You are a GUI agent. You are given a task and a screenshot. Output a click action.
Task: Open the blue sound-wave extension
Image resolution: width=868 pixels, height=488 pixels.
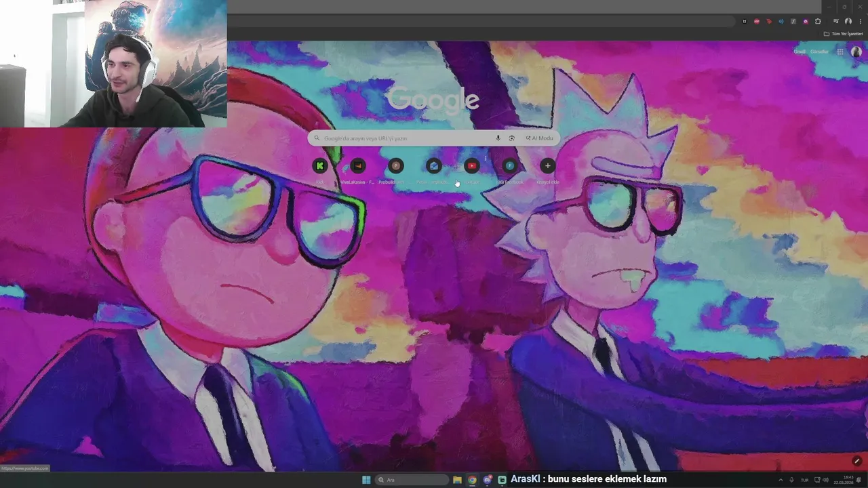click(781, 21)
